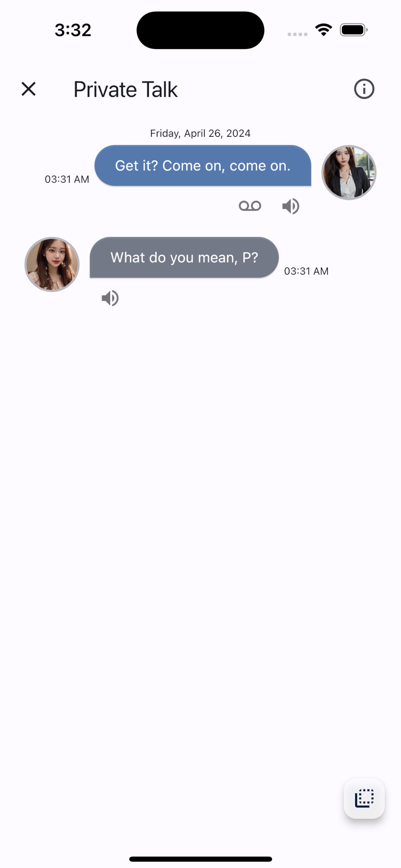Tap the 03:31 AM timestamp beside blue bubble
The height and width of the screenshot is (868, 401).
pyautogui.click(x=67, y=179)
